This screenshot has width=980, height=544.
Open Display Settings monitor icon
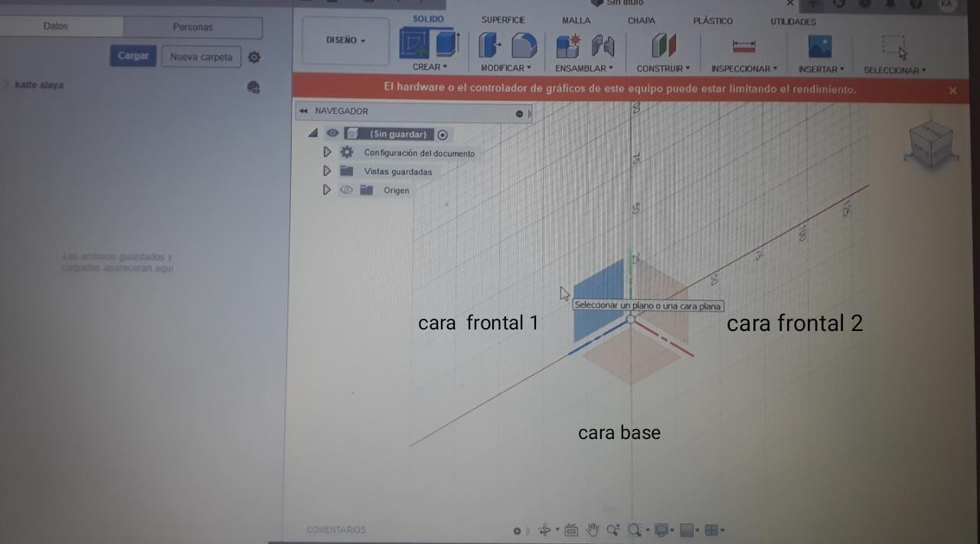(x=661, y=529)
